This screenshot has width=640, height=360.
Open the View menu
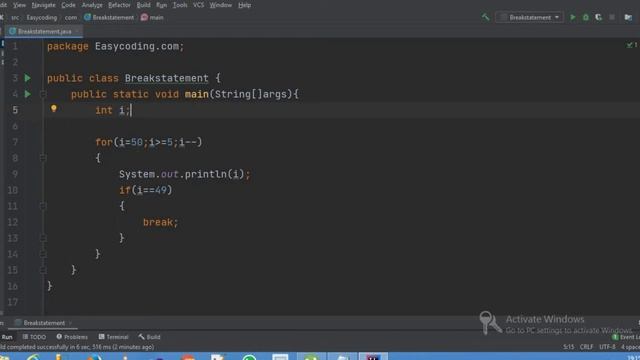pyautogui.click(x=19, y=5)
